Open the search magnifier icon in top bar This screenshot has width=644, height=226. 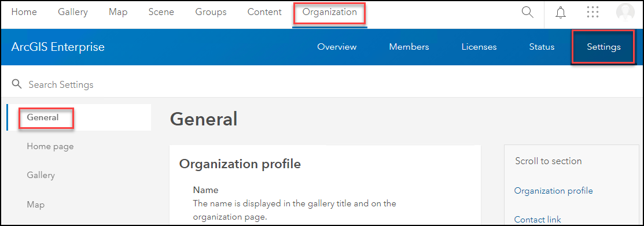click(x=527, y=12)
